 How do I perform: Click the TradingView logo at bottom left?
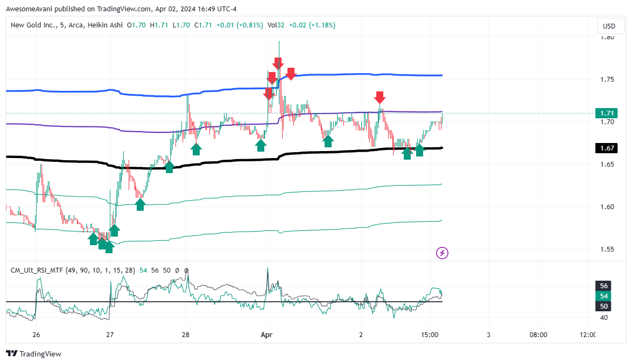click(34, 354)
